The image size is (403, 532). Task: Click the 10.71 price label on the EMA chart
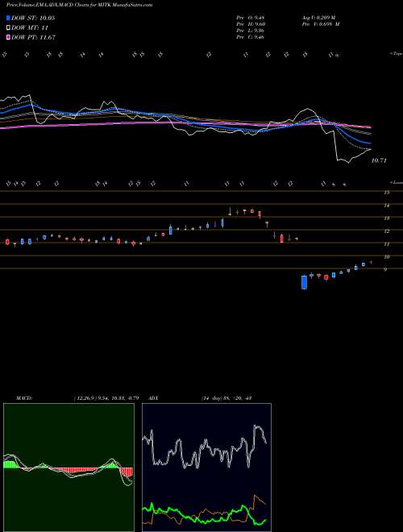[379, 160]
